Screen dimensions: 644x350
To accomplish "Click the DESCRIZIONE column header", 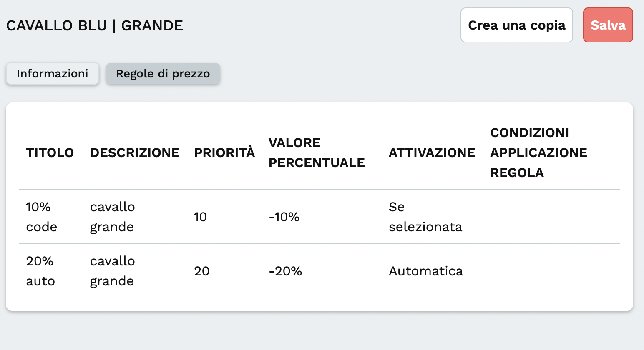I will pos(135,152).
